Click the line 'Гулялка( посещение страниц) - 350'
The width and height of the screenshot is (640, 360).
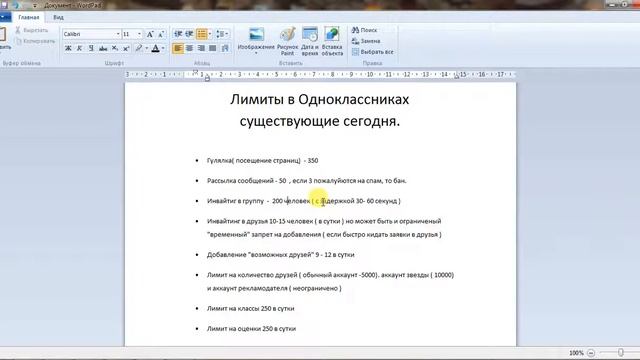pyautogui.click(x=262, y=160)
